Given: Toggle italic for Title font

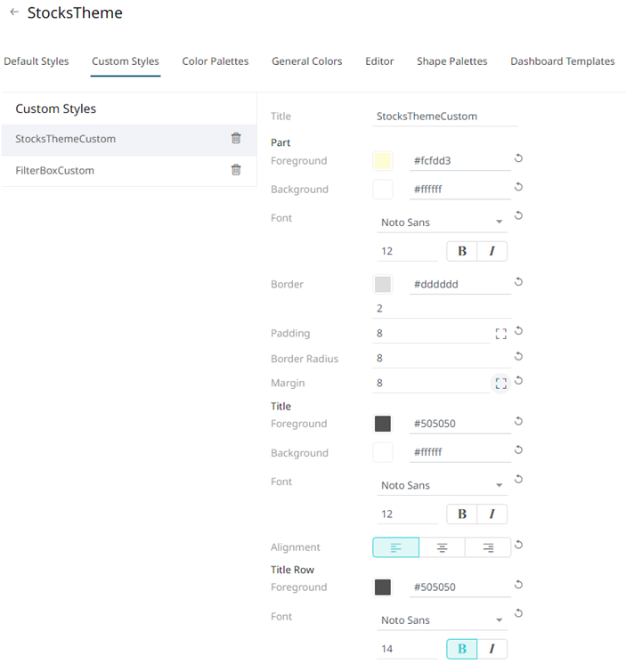Looking at the screenshot, I should point(492,514).
